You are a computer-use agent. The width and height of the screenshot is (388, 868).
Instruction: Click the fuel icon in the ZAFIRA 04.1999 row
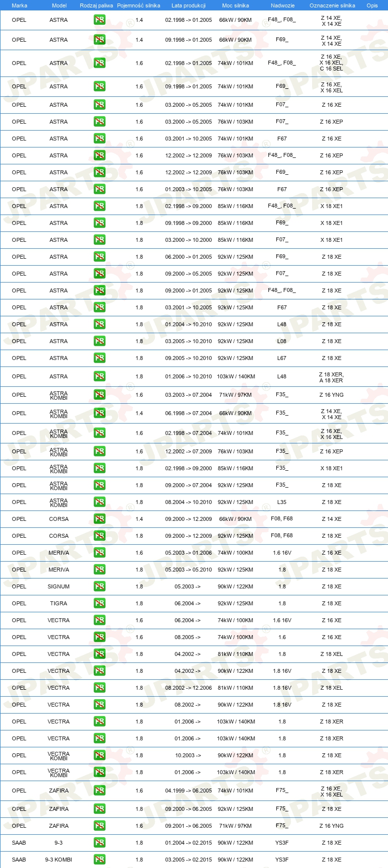click(99, 791)
